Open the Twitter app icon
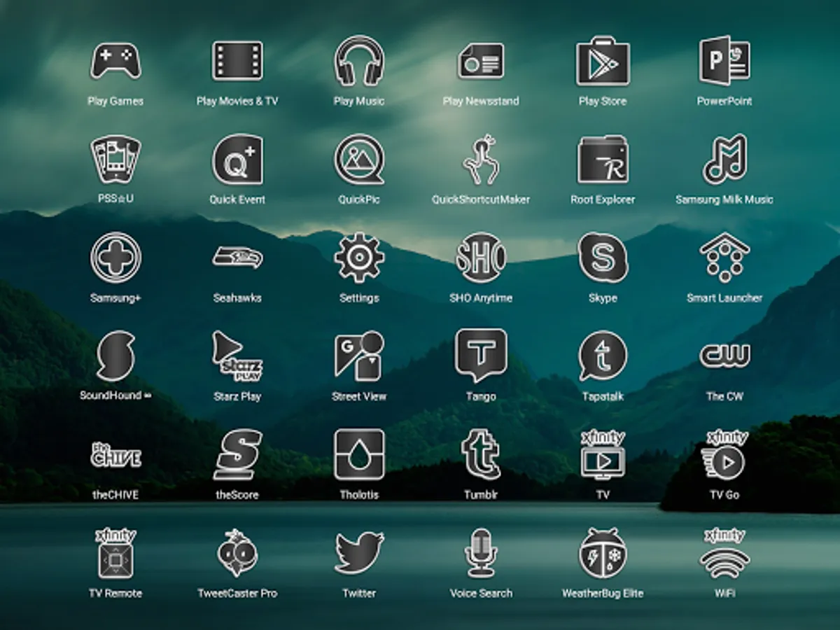 (359, 554)
